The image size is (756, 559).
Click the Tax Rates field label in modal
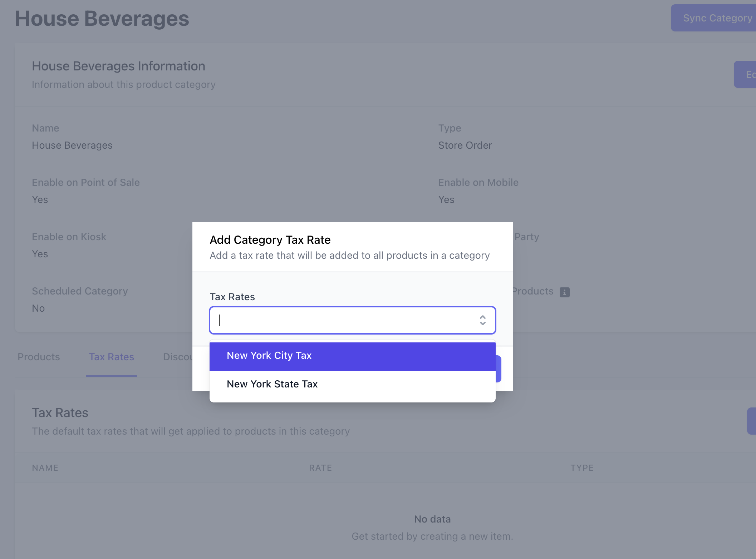pyautogui.click(x=232, y=297)
